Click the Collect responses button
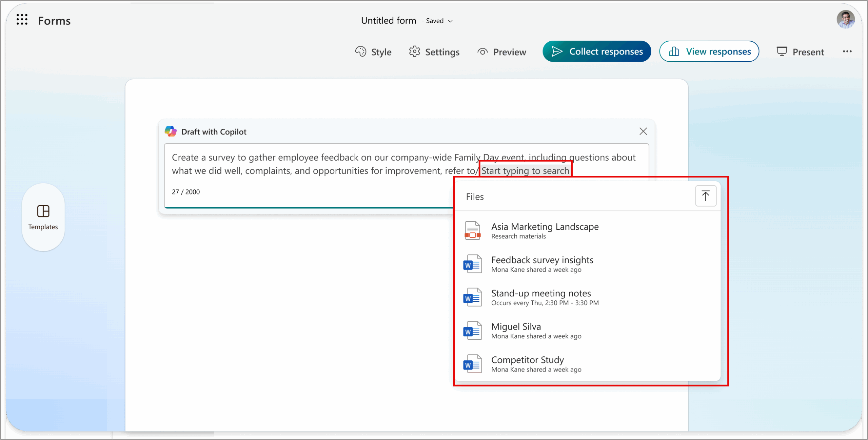Screen dimensions: 868x440 (596, 51)
